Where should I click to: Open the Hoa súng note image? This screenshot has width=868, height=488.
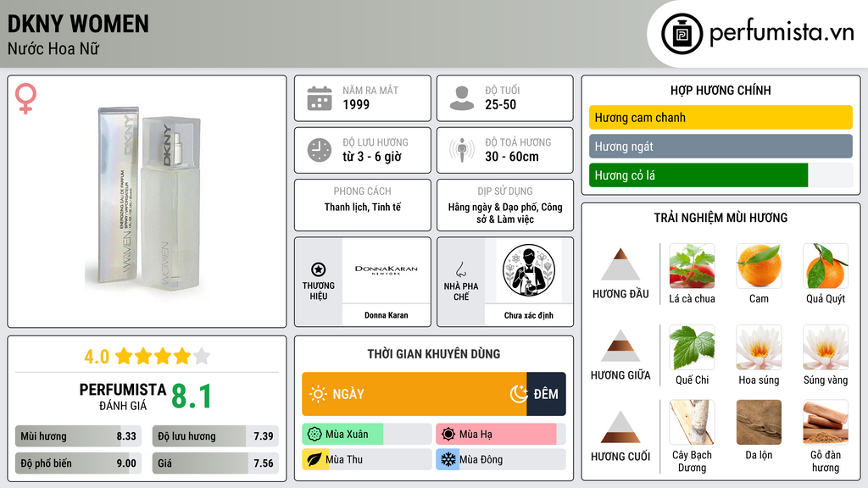(759, 347)
